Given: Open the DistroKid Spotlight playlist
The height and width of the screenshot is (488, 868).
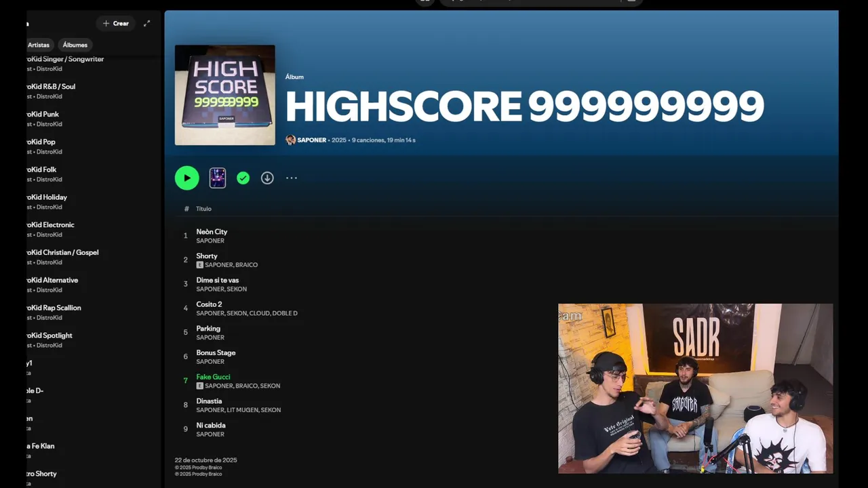Looking at the screenshot, I should 94,340.
